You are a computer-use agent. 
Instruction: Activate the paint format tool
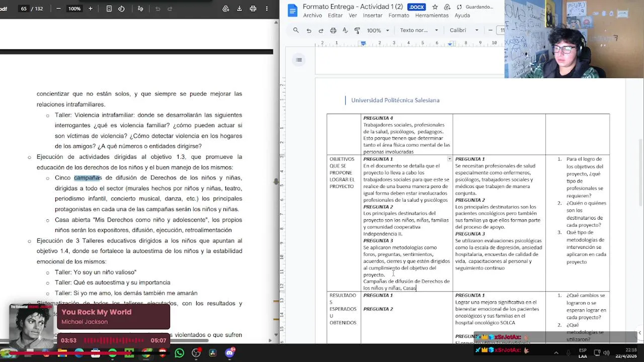tap(357, 30)
